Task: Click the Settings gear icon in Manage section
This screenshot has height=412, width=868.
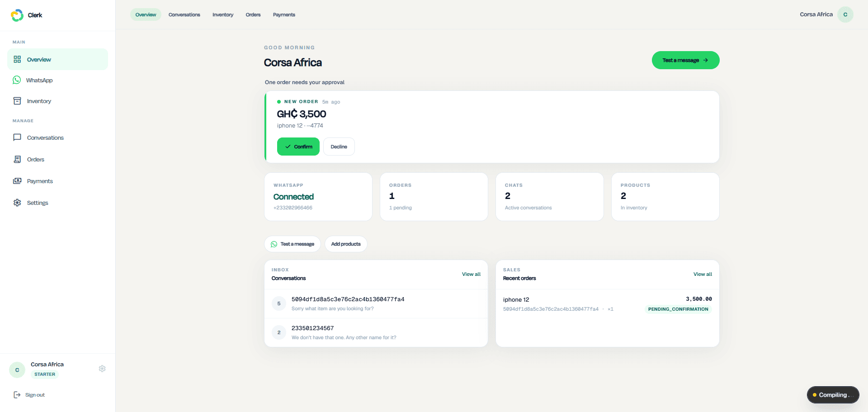Action: 17,203
